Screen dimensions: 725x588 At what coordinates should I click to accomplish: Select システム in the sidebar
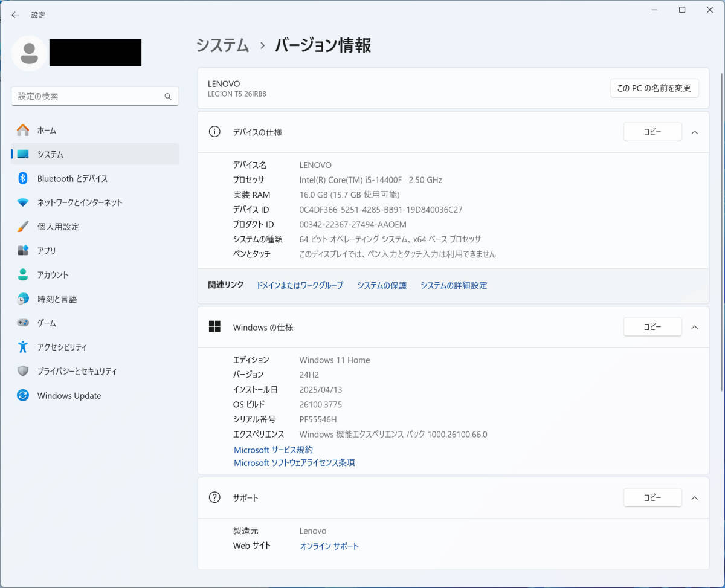pyautogui.click(x=95, y=154)
